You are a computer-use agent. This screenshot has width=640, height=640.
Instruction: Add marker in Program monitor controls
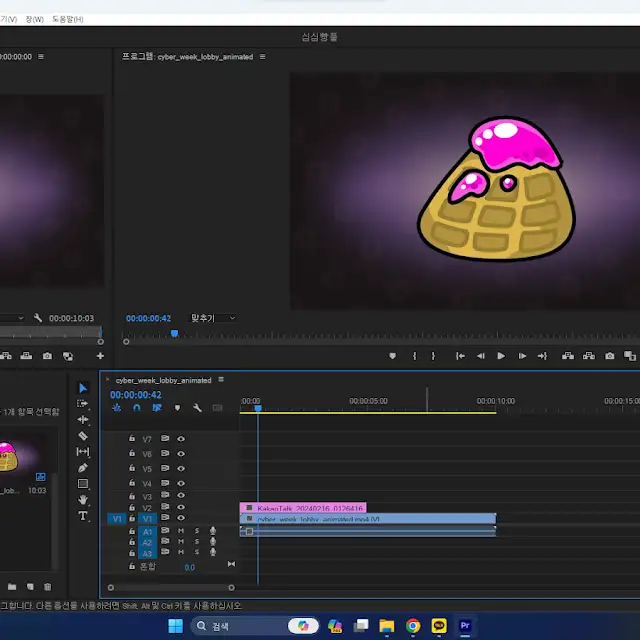coord(392,356)
